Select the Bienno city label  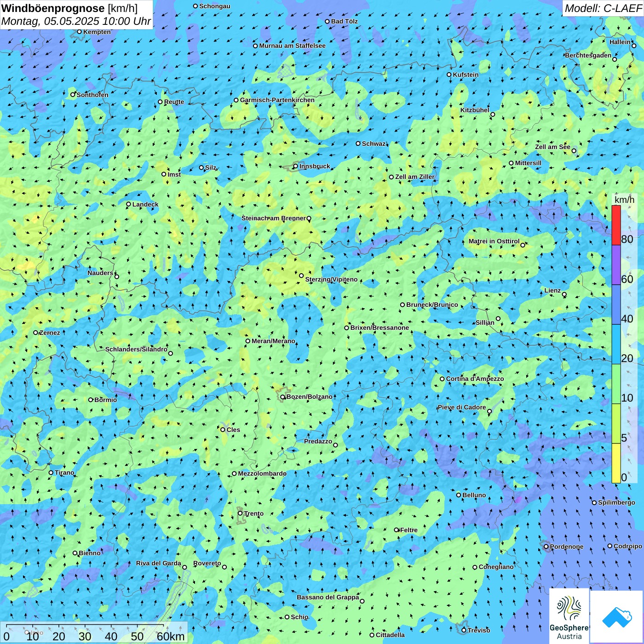tap(90, 553)
